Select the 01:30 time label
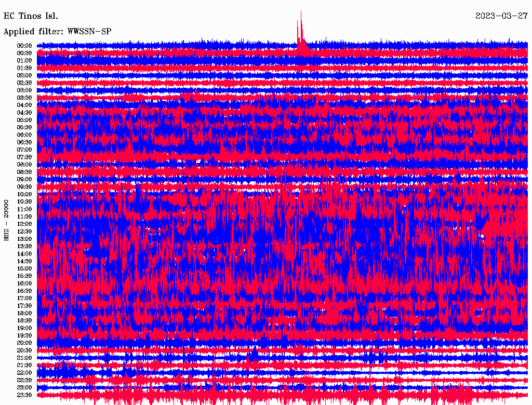532x405 pixels. click(x=24, y=68)
